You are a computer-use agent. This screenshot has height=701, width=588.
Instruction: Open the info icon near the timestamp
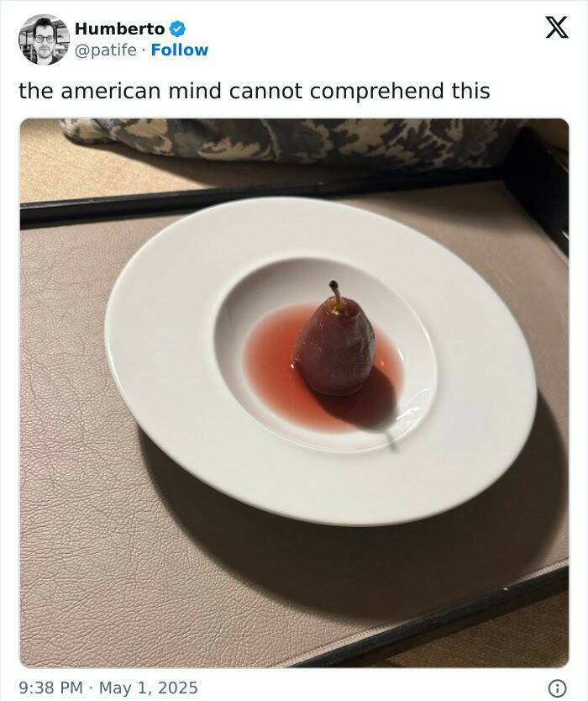click(557, 688)
